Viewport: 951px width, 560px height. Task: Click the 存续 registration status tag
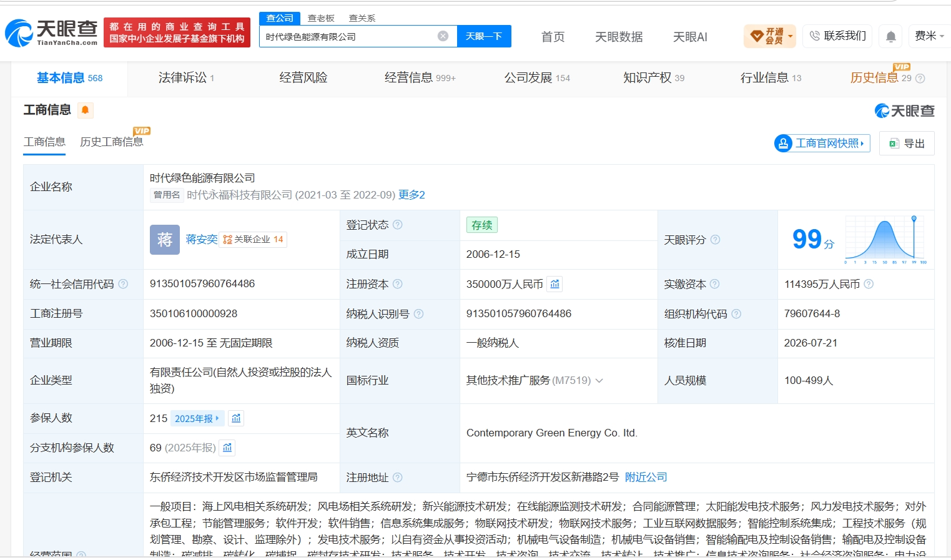(481, 225)
